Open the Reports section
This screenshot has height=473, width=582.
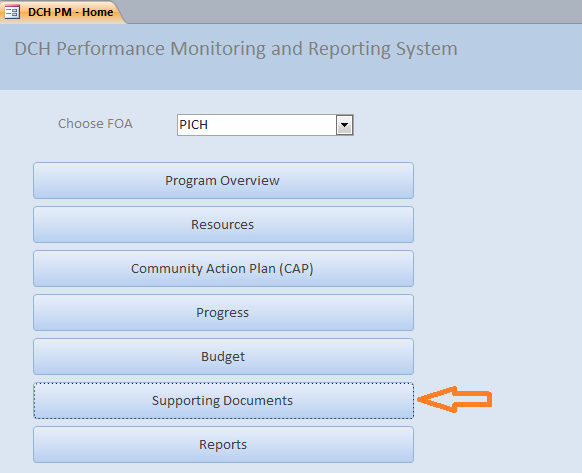(x=223, y=444)
